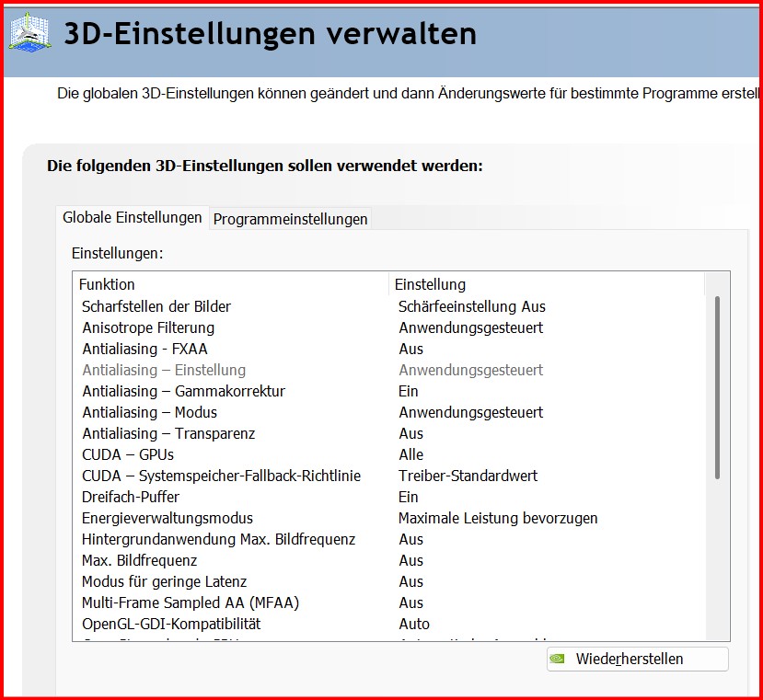Click the NVIDIA logo on Wiederherstellen button
Image resolution: width=763 pixels, height=700 pixels.
(x=557, y=659)
